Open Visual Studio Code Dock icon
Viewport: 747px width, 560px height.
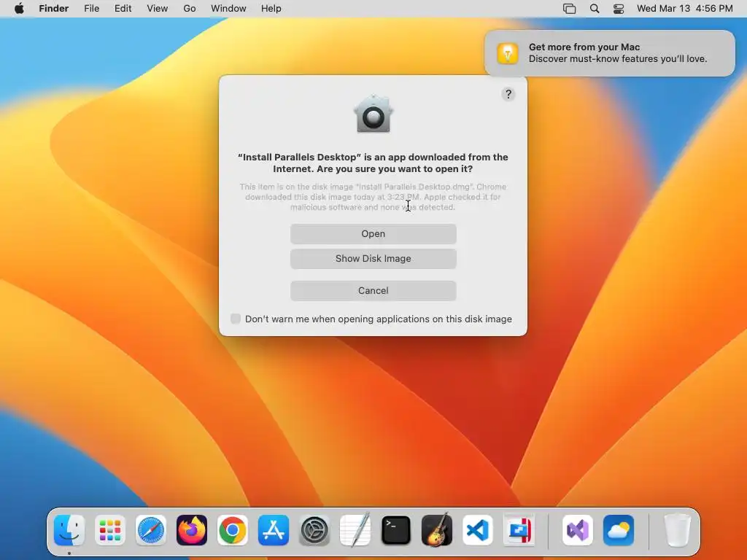(478, 530)
